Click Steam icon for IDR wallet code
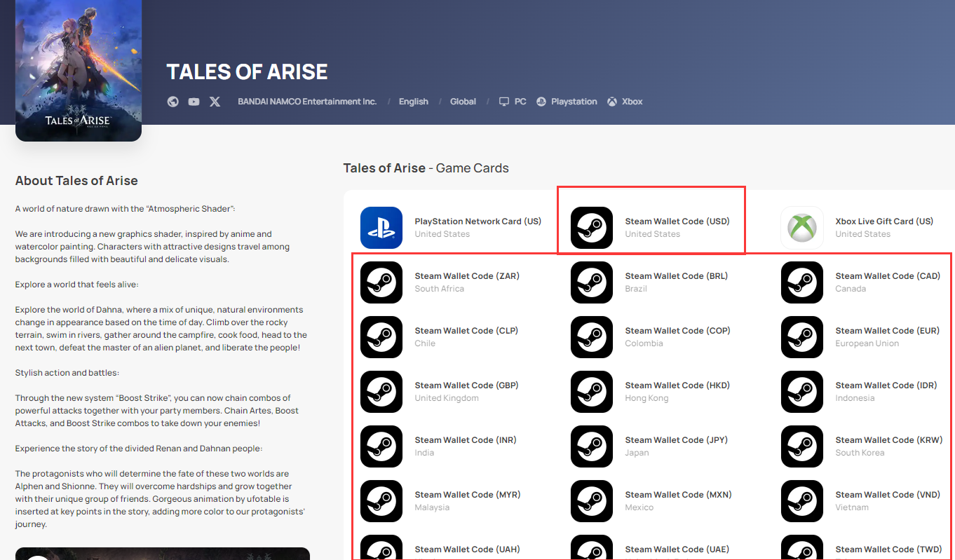The width and height of the screenshot is (955, 560). (802, 392)
